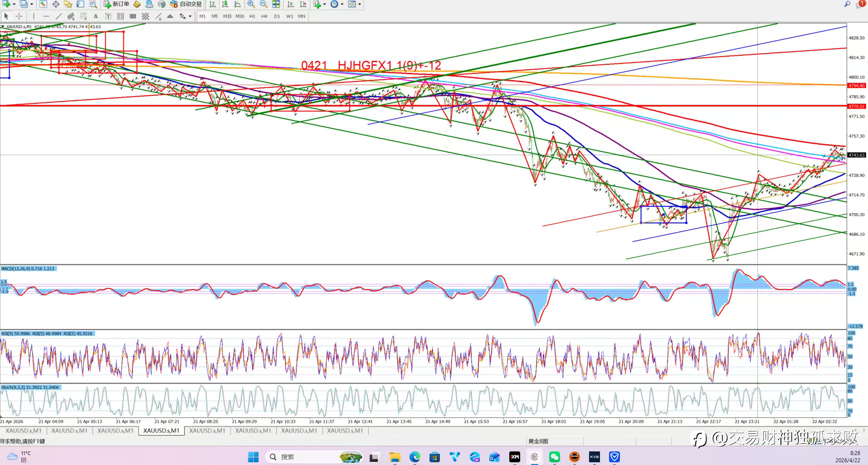This screenshot has width=868, height=465.
Task: Expand the Periods clock dropdown arrow
Action: point(342,4)
